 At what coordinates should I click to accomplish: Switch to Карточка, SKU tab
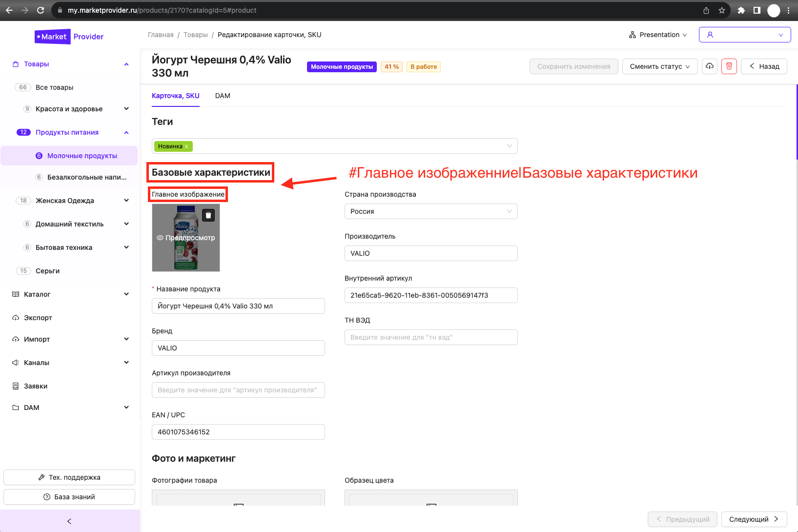pyautogui.click(x=176, y=96)
